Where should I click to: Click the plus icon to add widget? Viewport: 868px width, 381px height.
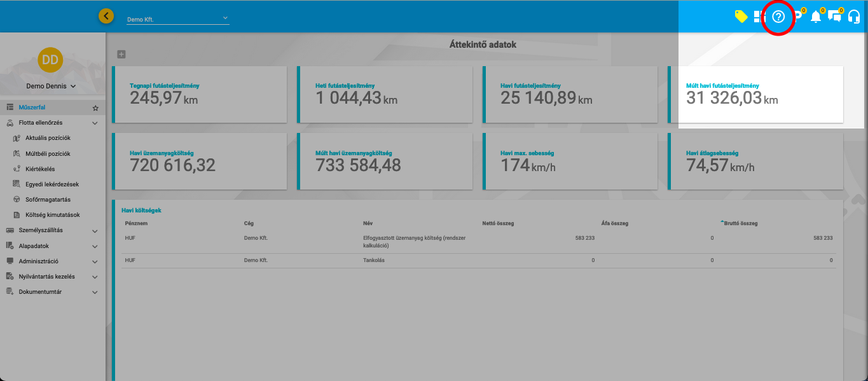coord(121,55)
